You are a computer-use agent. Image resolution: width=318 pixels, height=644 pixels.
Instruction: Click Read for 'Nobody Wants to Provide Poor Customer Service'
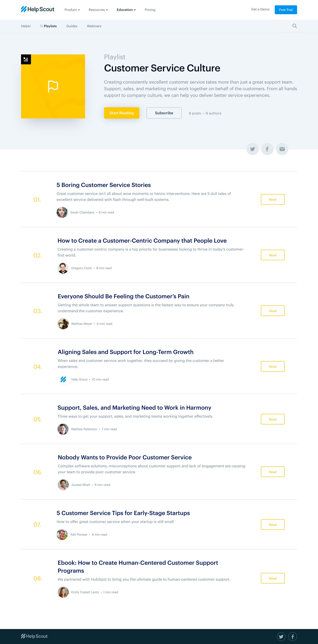tap(273, 472)
